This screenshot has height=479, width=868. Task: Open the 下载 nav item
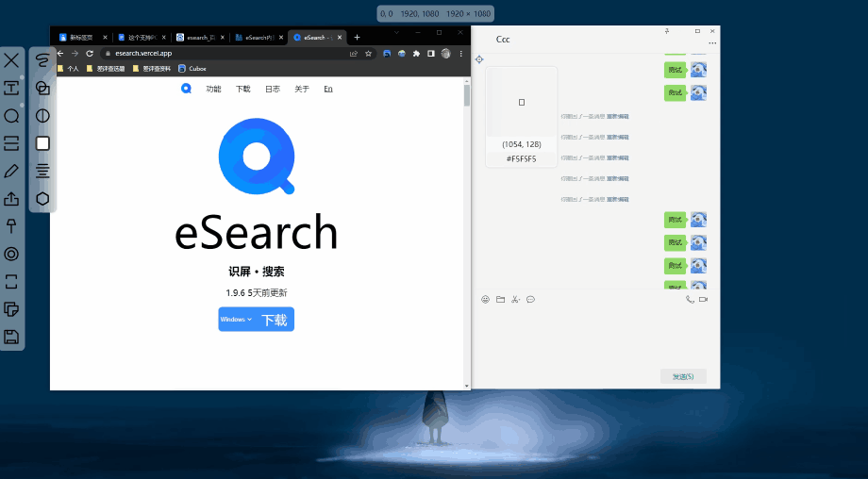243,89
